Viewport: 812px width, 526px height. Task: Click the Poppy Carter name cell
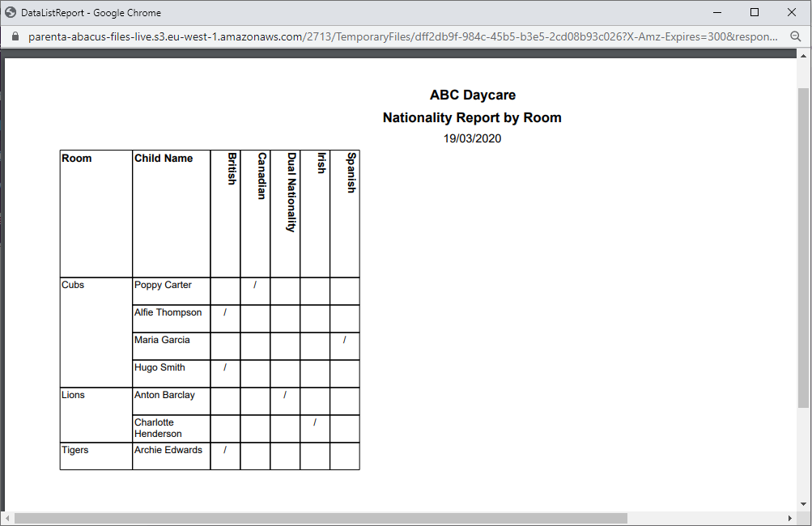point(172,291)
